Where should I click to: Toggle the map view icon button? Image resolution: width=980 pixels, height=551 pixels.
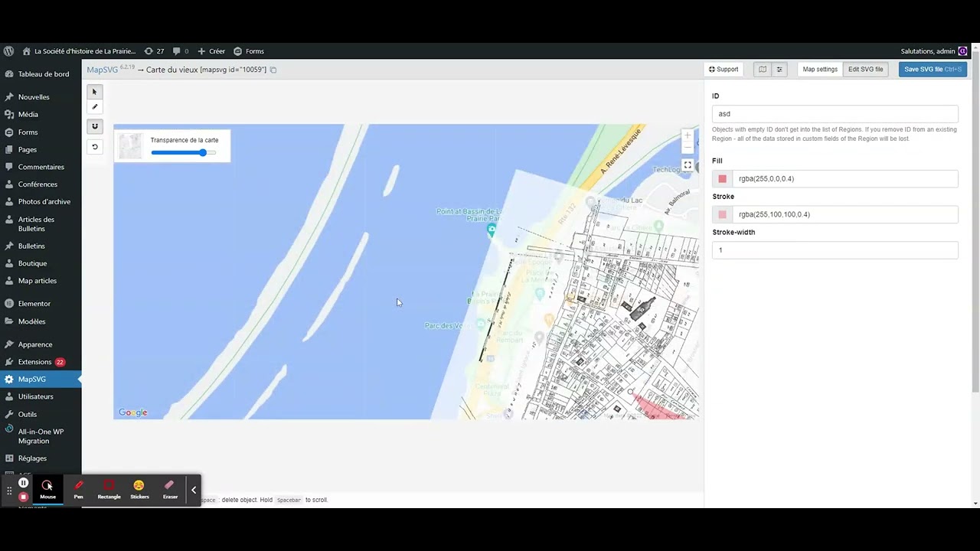point(763,70)
